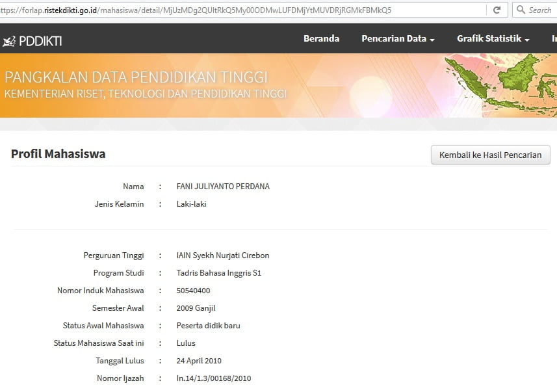Click the Nomor Ijazah value In.14/1.3/00168/2010
Image resolution: width=557 pixels, height=392 pixels.
click(214, 378)
